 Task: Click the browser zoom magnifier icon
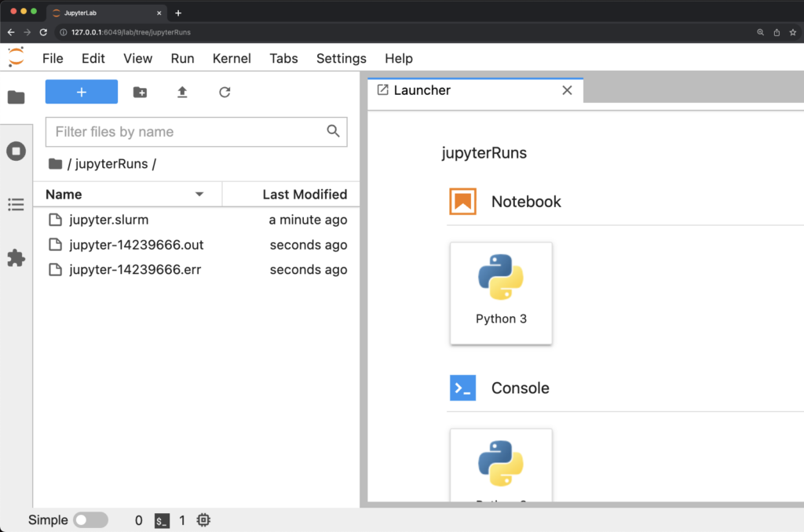point(760,32)
